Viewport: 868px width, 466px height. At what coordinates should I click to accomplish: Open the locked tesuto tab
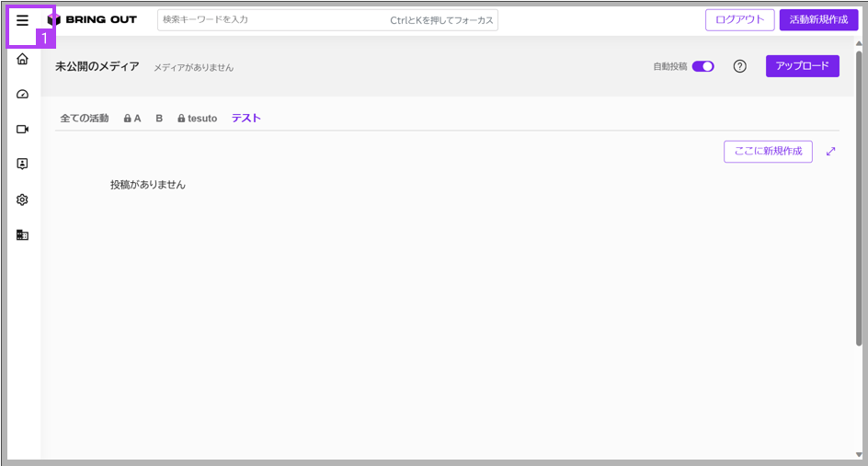[x=197, y=119]
